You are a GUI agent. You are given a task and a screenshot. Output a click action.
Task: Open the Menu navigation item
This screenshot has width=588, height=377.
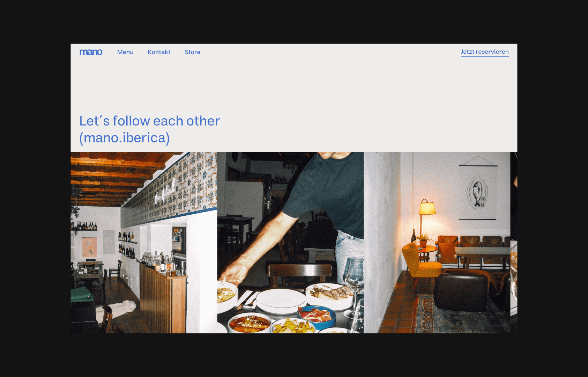click(x=125, y=52)
